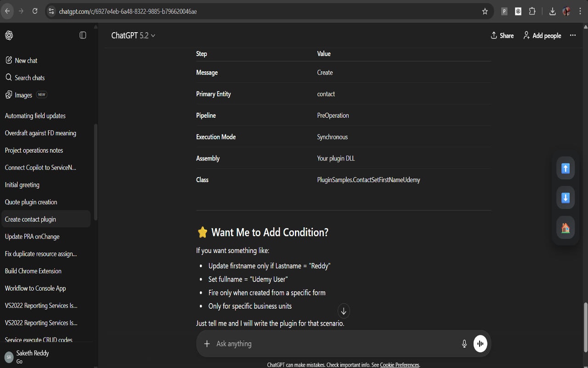Start voice mode with the waveform icon

click(480, 343)
